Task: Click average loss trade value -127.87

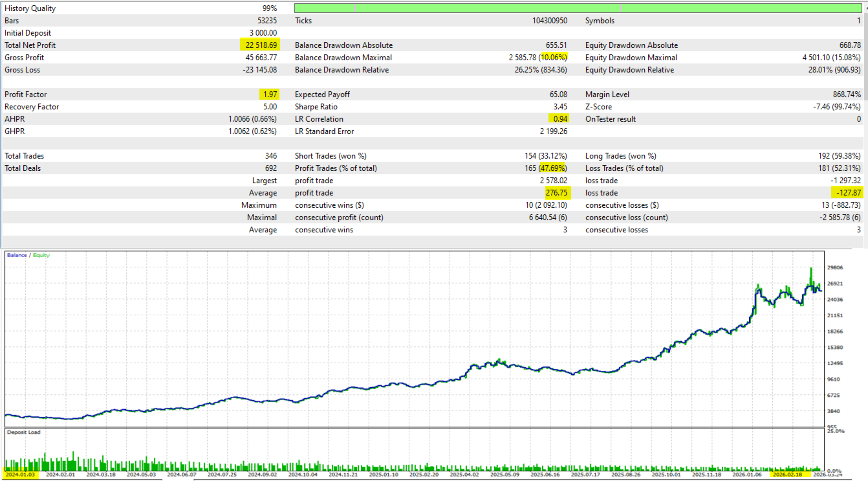Action: point(849,193)
